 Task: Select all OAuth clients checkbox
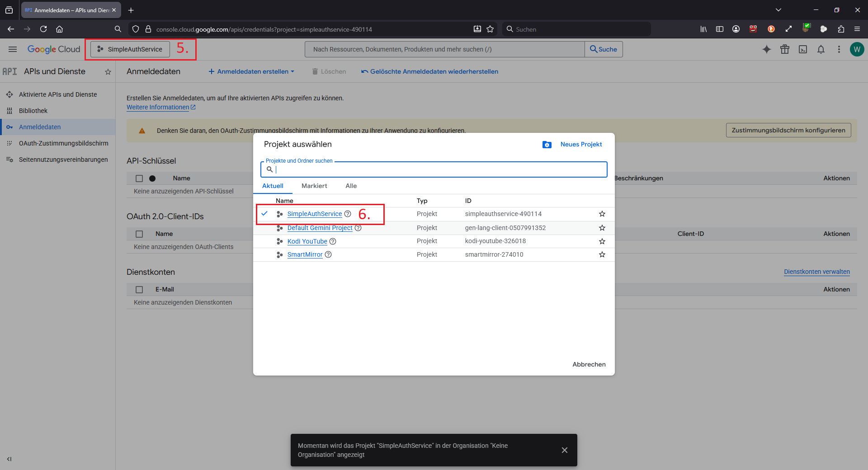pos(139,234)
